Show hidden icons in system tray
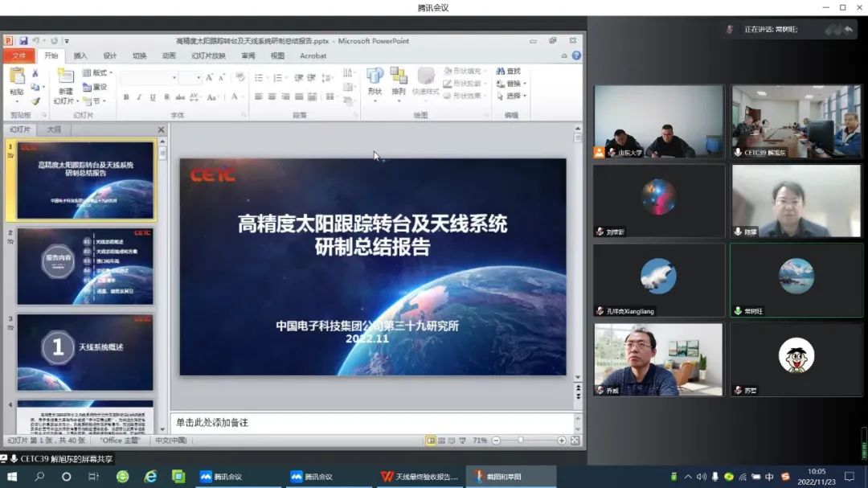This screenshot has height=488, width=868. pos(688,477)
